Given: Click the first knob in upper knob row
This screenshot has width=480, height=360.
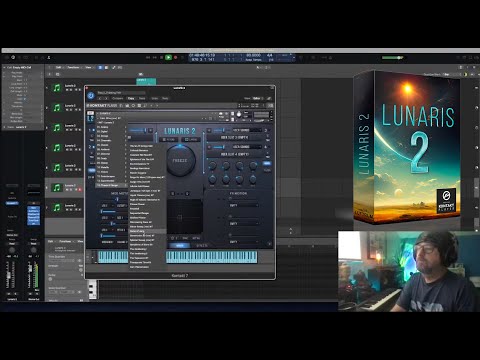Looking at the screenshot, I should [212, 165].
